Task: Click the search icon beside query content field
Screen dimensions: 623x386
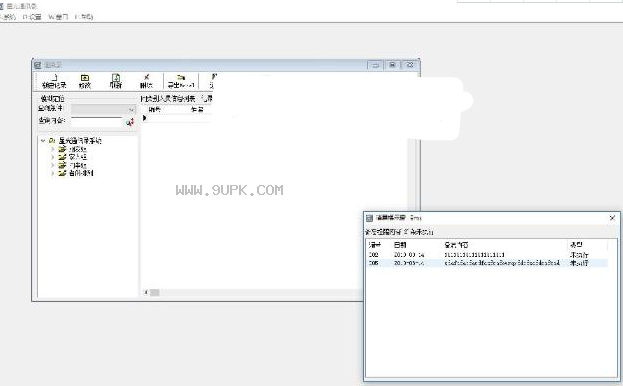Action: pos(130,123)
